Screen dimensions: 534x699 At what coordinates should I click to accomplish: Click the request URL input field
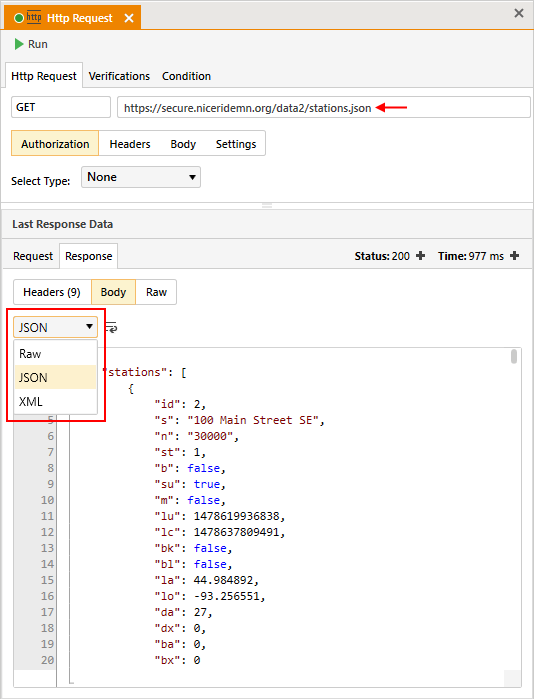click(x=324, y=107)
